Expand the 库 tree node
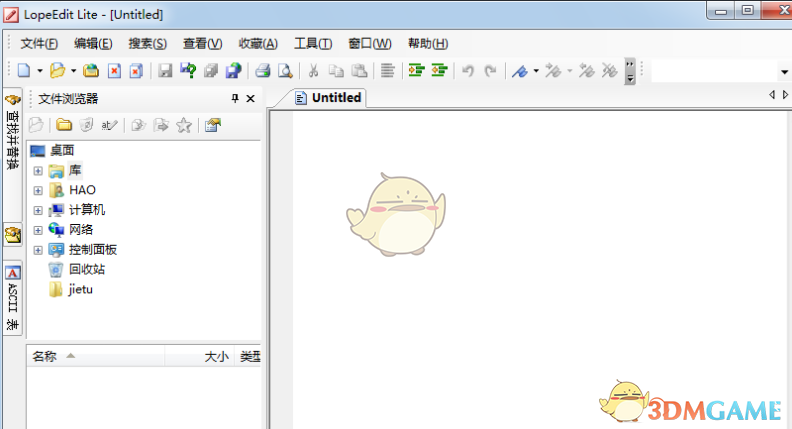The width and height of the screenshot is (792, 429). click(x=38, y=171)
